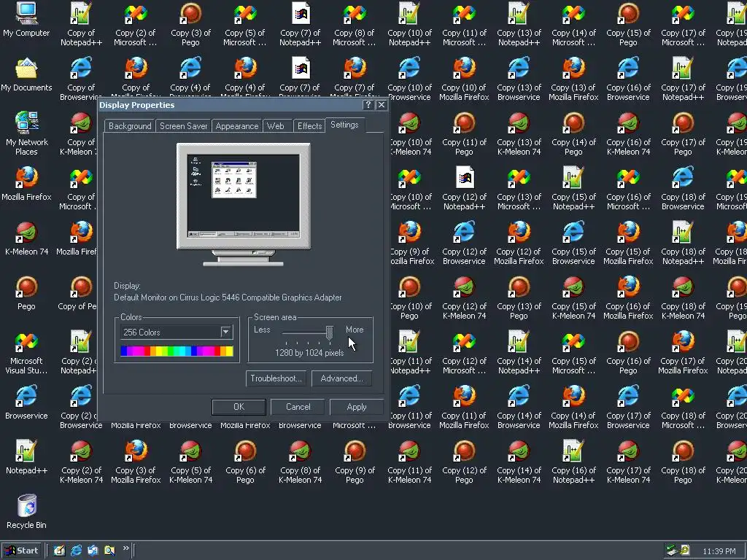Image resolution: width=747 pixels, height=560 pixels.
Task: Open the Start menu
Action: tap(22, 551)
